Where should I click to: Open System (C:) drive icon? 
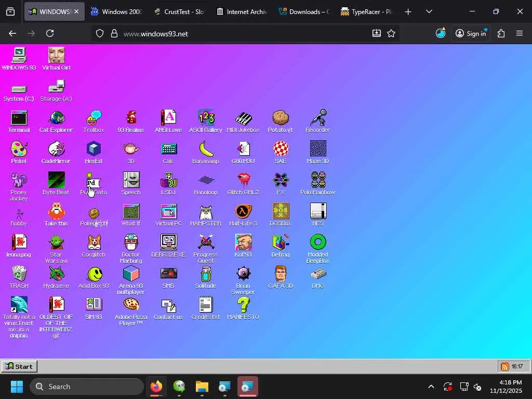click(19, 92)
